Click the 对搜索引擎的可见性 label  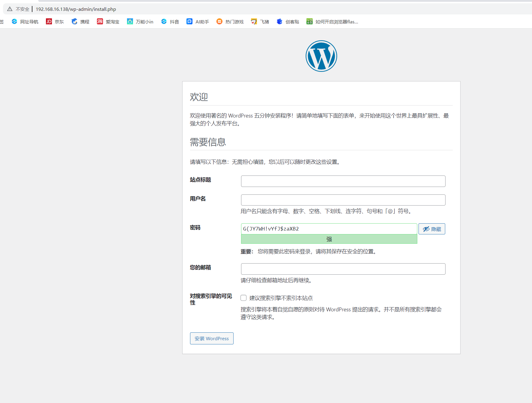(x=211, y=299)
